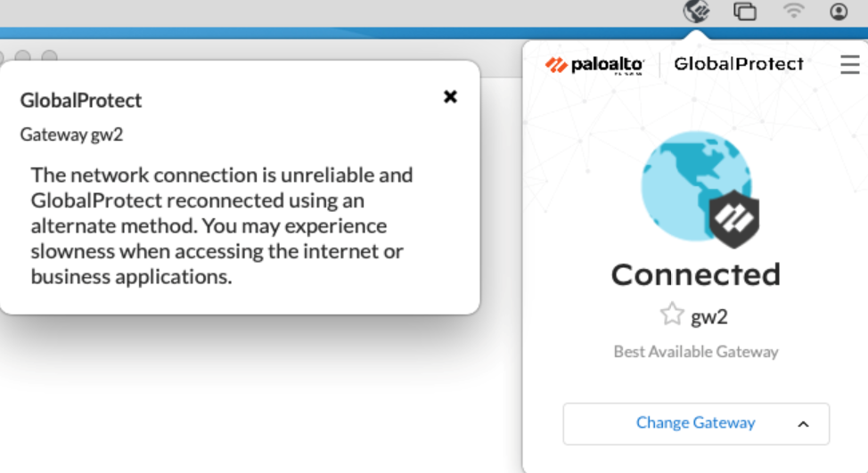Open the user account icon in menu bar
The width and height of the screenshot is (868, 473).
point(839,12)
